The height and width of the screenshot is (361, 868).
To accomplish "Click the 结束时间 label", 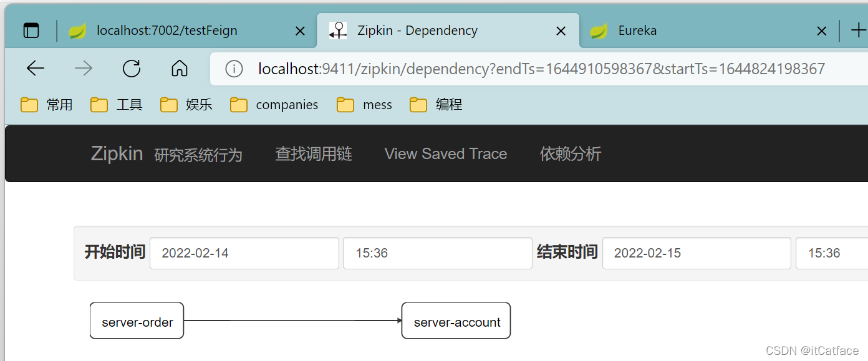I will [x=567, y=252].
